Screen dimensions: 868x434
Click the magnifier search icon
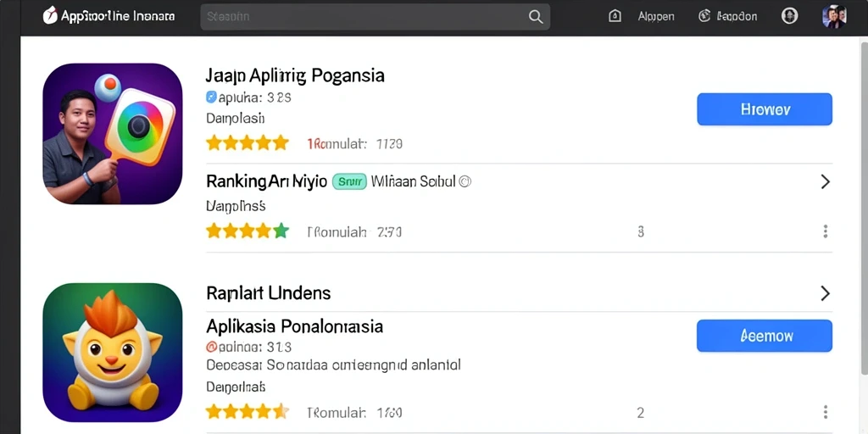point(536,17)
